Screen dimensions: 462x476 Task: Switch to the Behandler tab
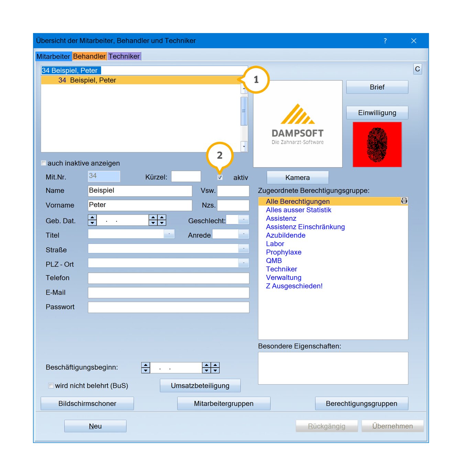coord(89,56)
